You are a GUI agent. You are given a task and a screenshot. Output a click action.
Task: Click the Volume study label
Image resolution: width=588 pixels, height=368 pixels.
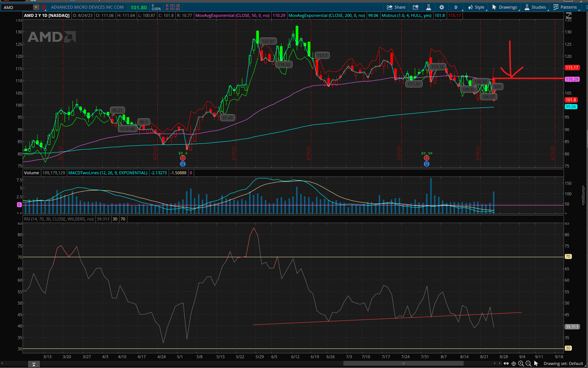click(x=32, y=173)
